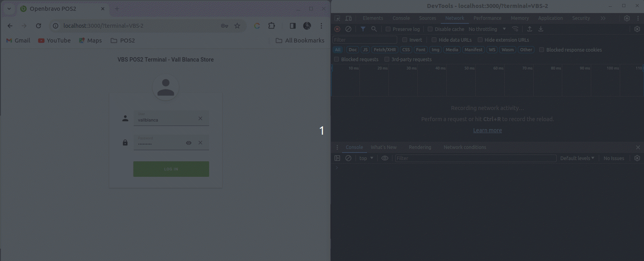The width and height of the screenshot is (644, 261).
Task: Open the No throttling dropdown
Action: [x=487, y=29]
